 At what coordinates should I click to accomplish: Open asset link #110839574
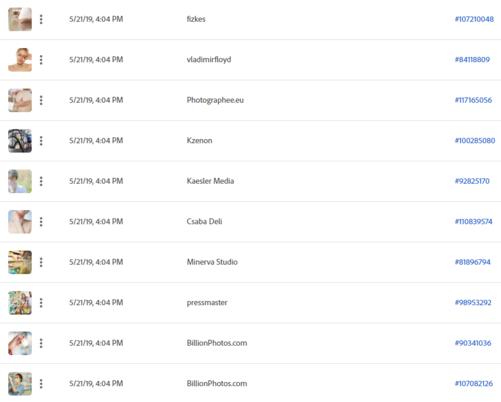pos(473,222)
